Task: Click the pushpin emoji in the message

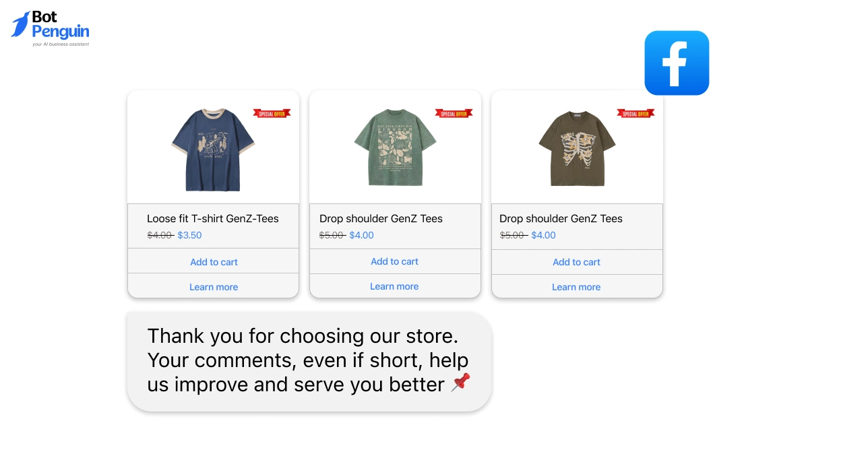Action: 460,383
